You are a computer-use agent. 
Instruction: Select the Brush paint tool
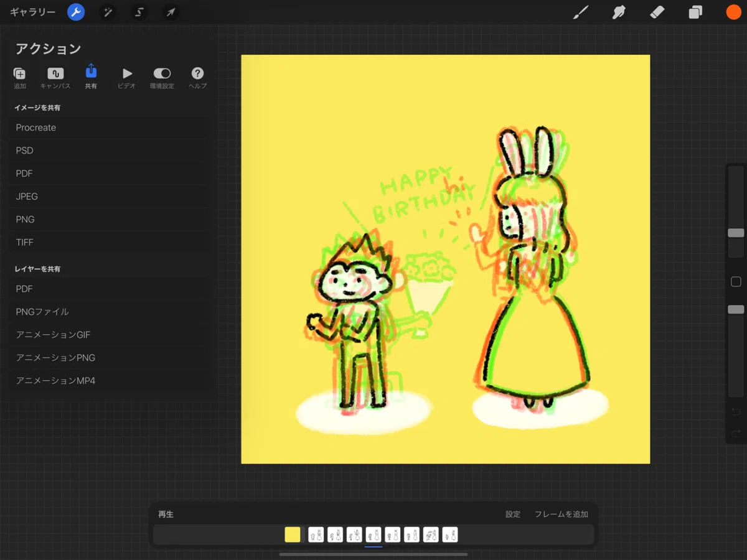(x=581, y=12)
